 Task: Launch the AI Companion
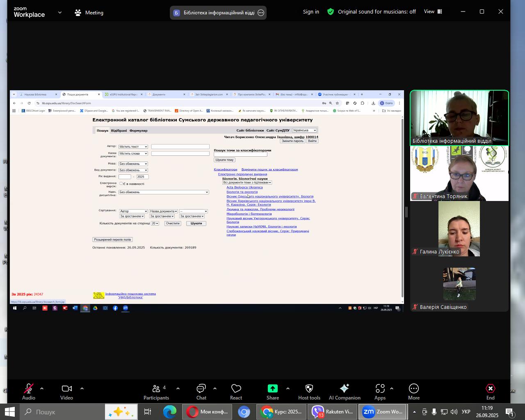345,389
